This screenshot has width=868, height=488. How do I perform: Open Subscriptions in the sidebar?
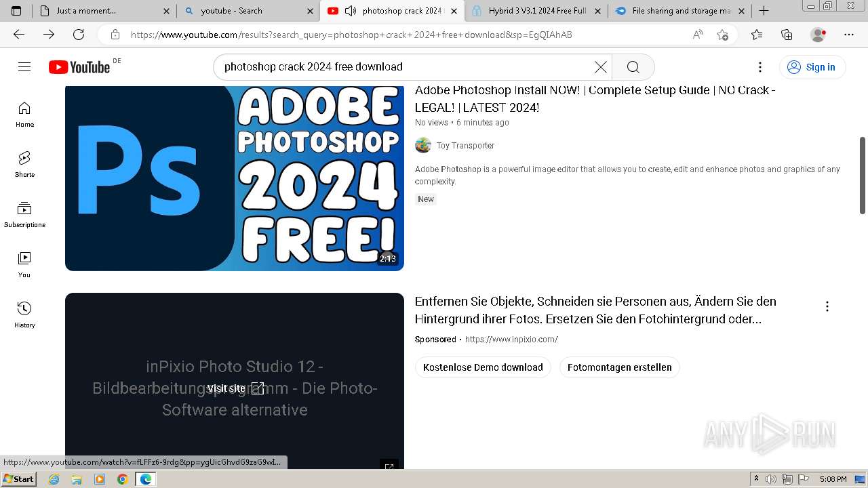tap(24, 215)
